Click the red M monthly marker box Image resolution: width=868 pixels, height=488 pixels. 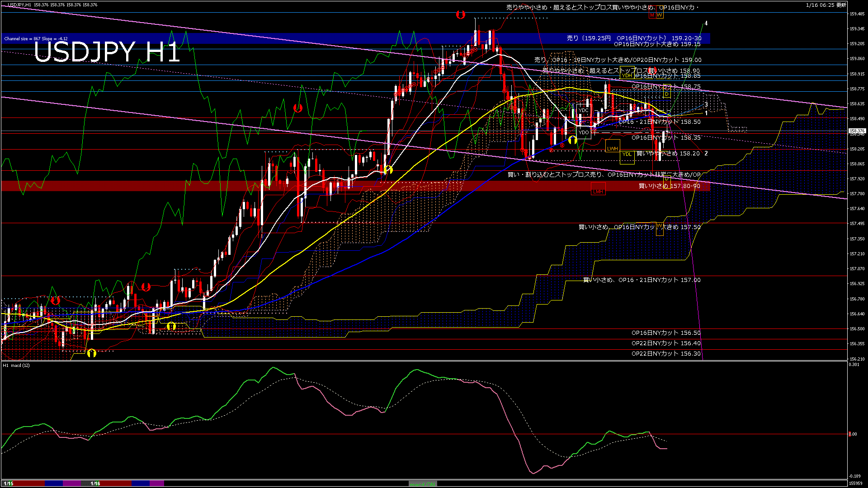tap(652, 15)
